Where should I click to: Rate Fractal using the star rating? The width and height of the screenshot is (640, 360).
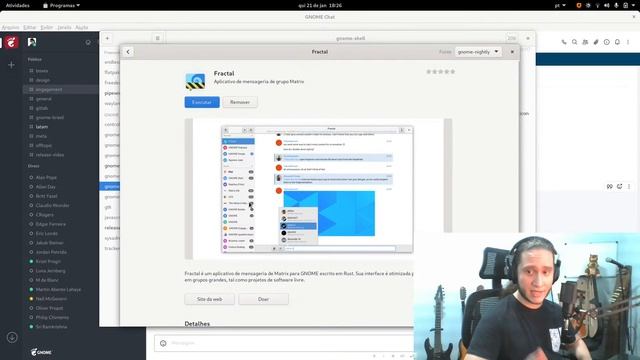point(440,71)
